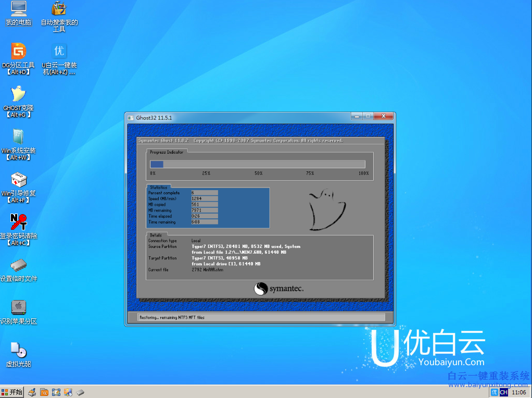Click the 开始 Start button
532x398 pixels.
tap(12, 392)
